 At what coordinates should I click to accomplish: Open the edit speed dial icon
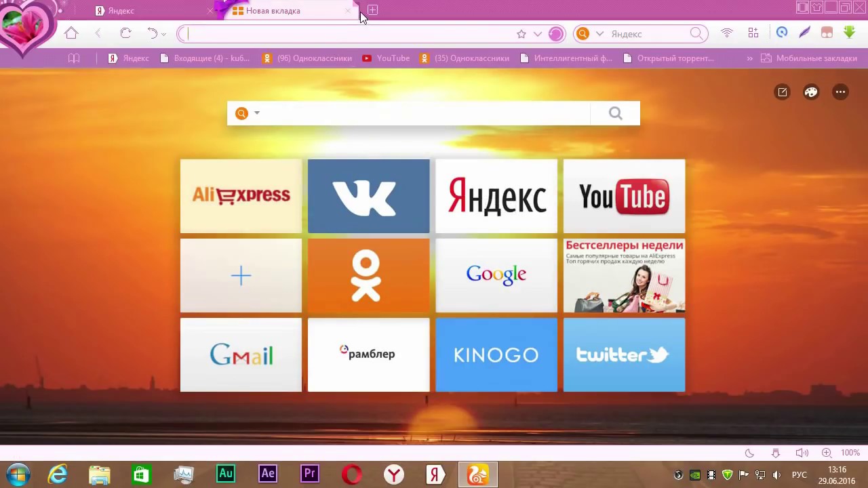[783, 92]
